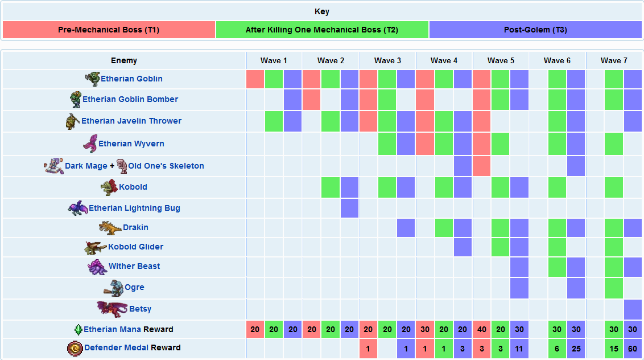Image resolution: width=644 pixels, height=360 pixels.
Task: Click the 6 Defender Medal reward cell
Action: pos(557,349)
